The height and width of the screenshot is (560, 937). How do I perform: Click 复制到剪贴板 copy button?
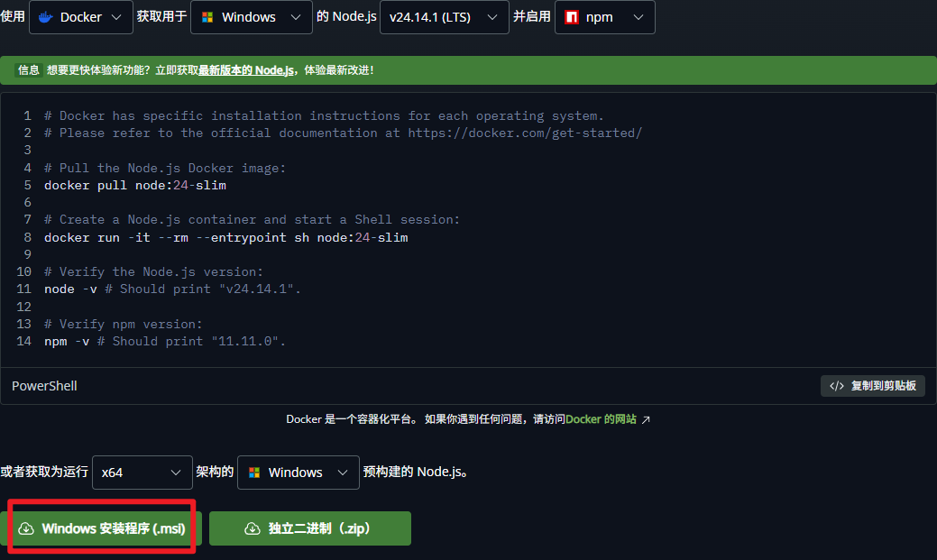click(872, 386)
